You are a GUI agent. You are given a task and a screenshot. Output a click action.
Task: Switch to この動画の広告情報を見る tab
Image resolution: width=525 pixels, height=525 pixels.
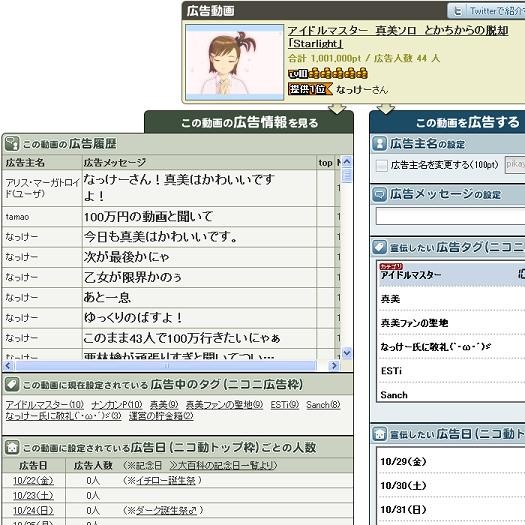point(249,123)
